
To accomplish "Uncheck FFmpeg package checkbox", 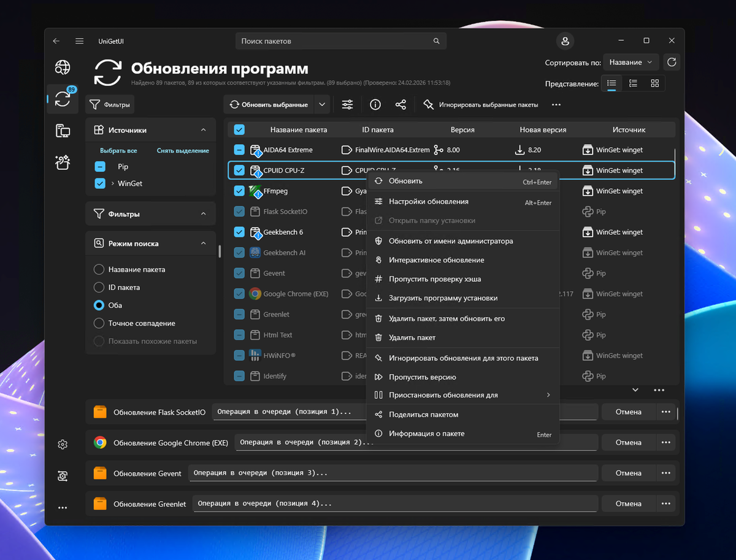I will [239, 191].
